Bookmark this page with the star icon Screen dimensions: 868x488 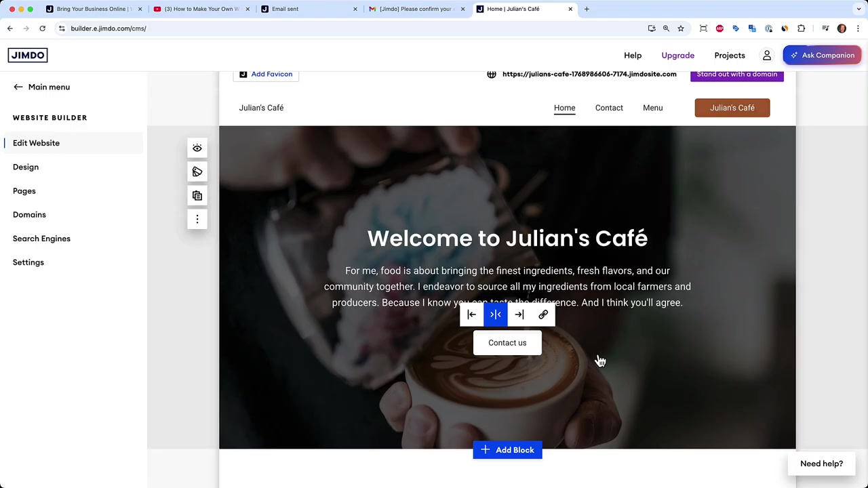681,28
